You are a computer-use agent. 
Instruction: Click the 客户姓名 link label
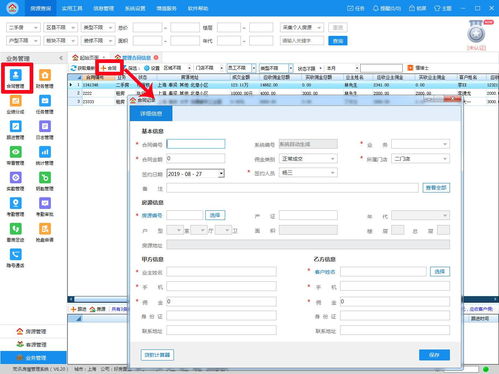click(325, 272)
